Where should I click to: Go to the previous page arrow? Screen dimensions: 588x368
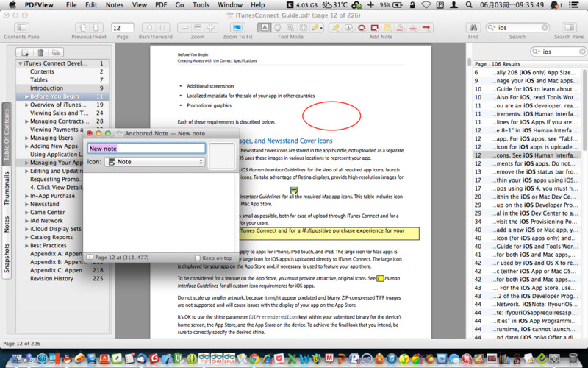tap(83, 28)
